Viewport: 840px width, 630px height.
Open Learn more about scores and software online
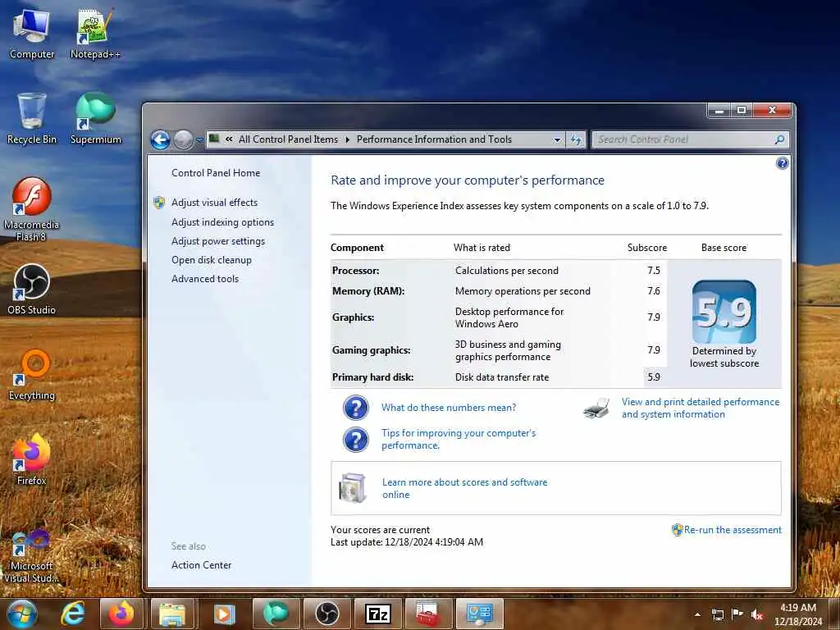tap(464, 489)
